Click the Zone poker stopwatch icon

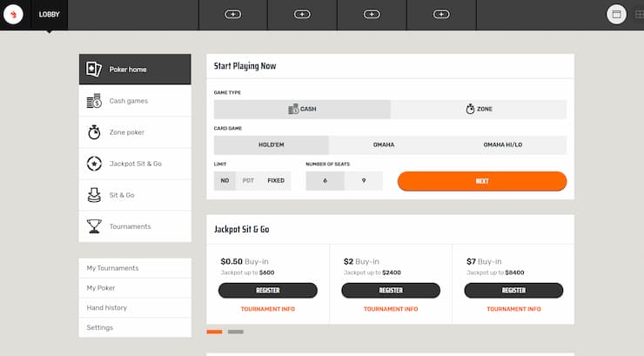pyautogui.click(x=94, y=132)
